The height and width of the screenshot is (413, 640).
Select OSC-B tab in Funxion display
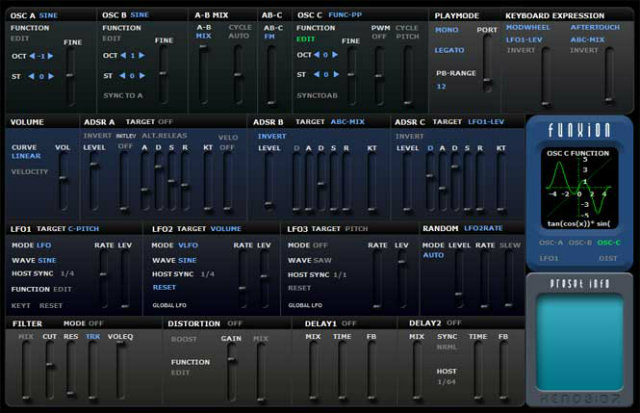(x=580, y=242)
